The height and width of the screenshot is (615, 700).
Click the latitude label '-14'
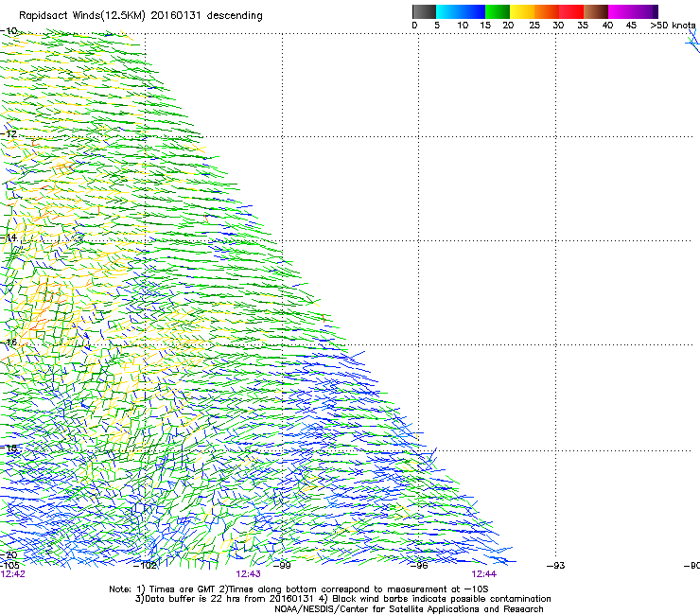pyautogui.click(x=9, y=237)
